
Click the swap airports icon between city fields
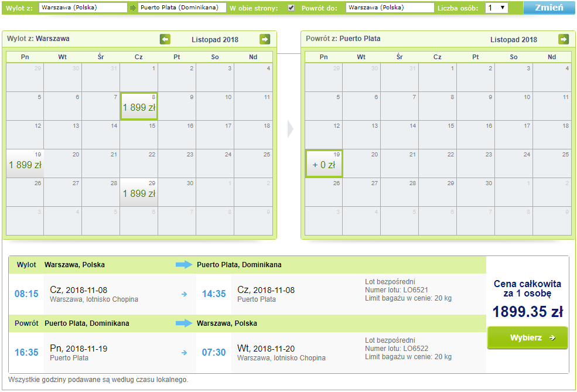tap(133, 8)
